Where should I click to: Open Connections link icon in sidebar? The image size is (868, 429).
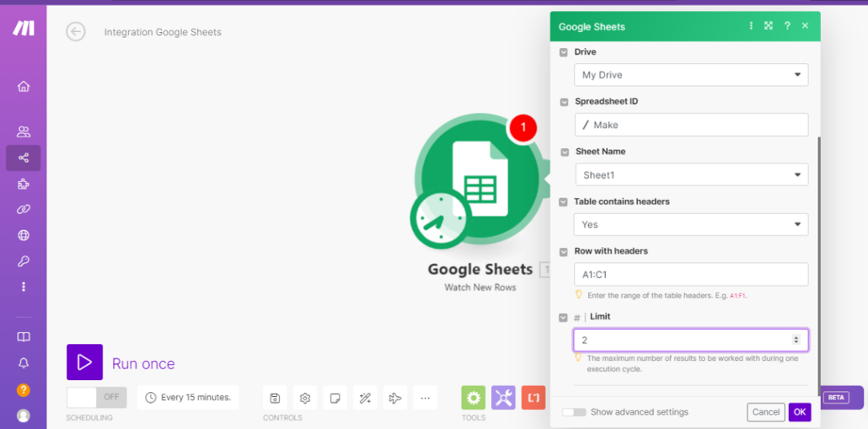(x=24, y=209)
